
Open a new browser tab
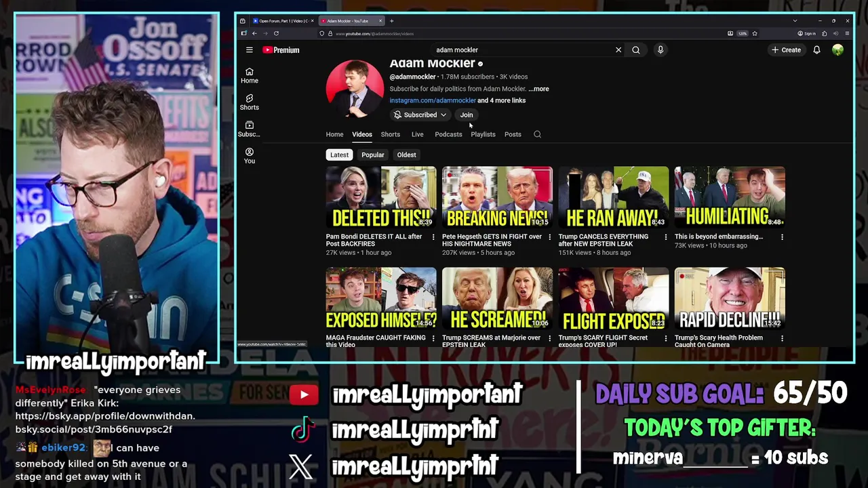point(391,21)
